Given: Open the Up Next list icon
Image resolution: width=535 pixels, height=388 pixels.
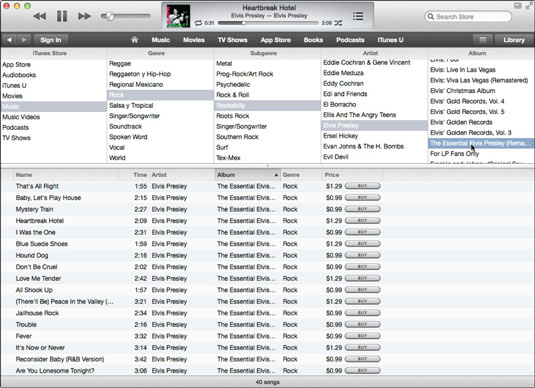Looking at the screenshot, I should point(358,16).
